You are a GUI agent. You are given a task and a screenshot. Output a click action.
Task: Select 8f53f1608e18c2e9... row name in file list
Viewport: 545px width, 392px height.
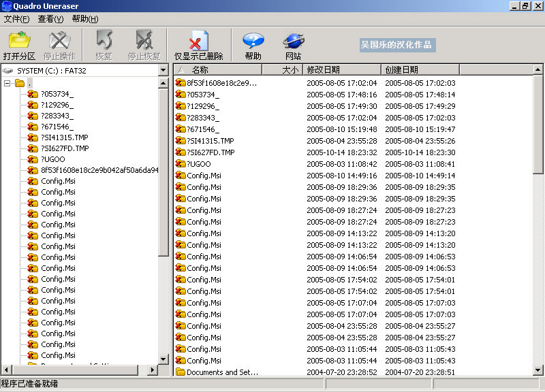click(x=222, y=83)
